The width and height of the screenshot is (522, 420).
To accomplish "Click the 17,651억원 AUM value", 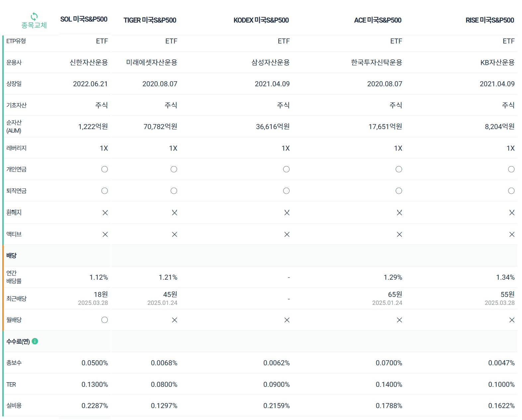I will click(x=385, y=126).
